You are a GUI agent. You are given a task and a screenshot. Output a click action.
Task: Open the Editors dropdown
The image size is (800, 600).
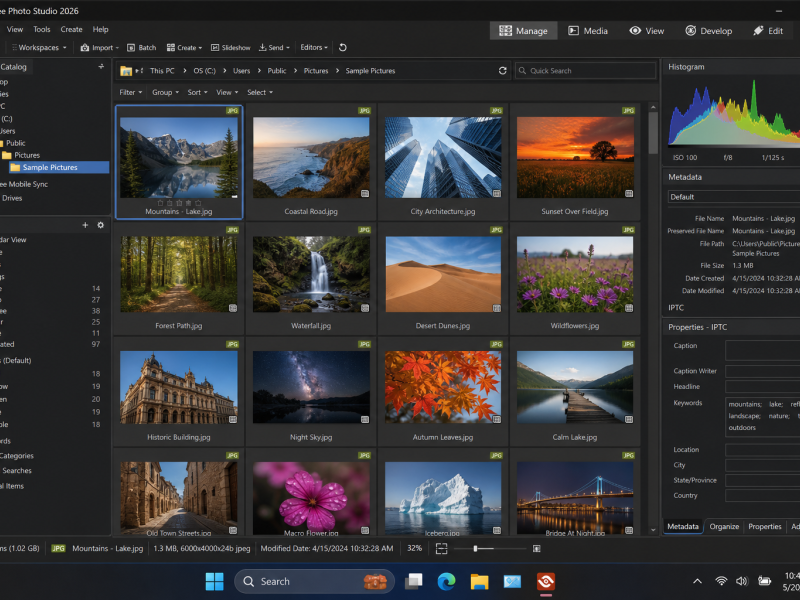pos(314,47)
